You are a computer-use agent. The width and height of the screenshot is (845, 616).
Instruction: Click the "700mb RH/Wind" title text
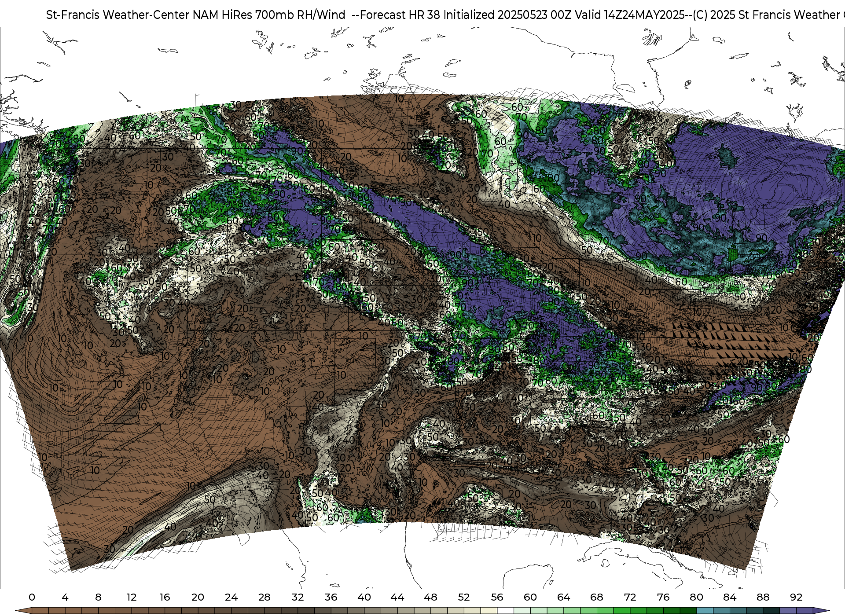tap(300, 15)
